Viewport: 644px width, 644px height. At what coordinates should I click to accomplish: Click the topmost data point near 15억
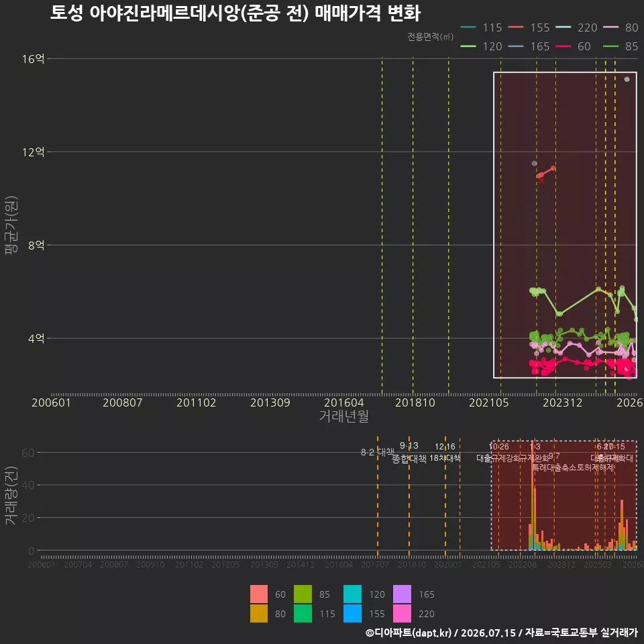coord(627,79)
